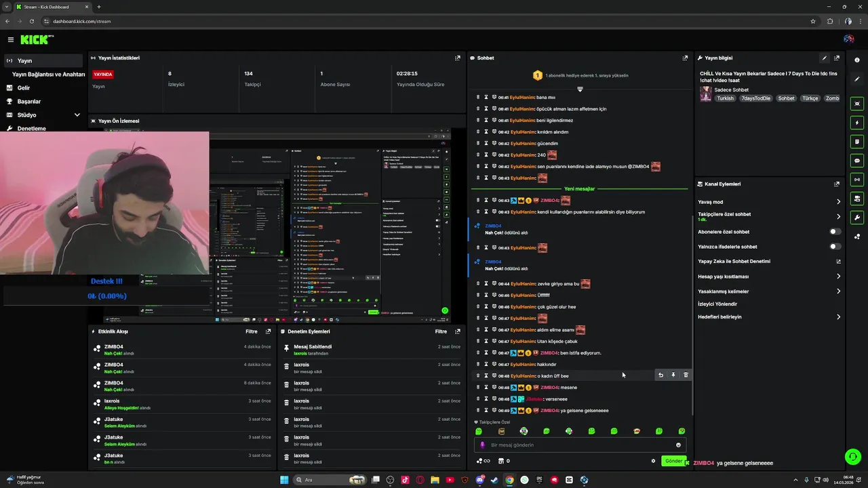Click İzleyici Yönlendir option
This screenshot has width=868, height=488.
pos(717,304)
